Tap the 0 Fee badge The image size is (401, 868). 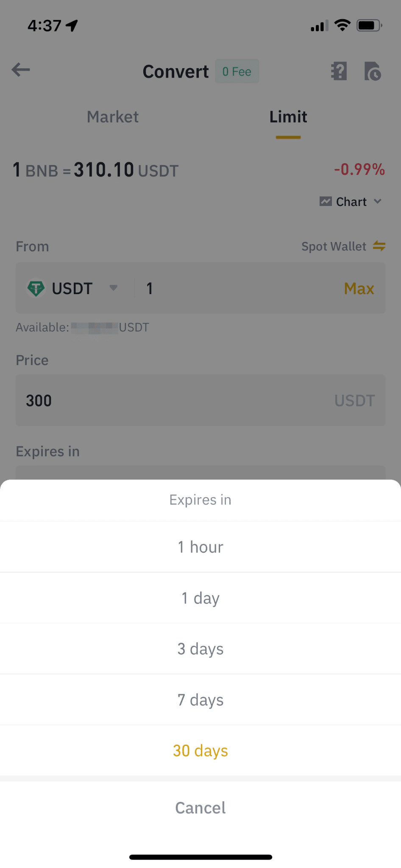pos(237,72)
